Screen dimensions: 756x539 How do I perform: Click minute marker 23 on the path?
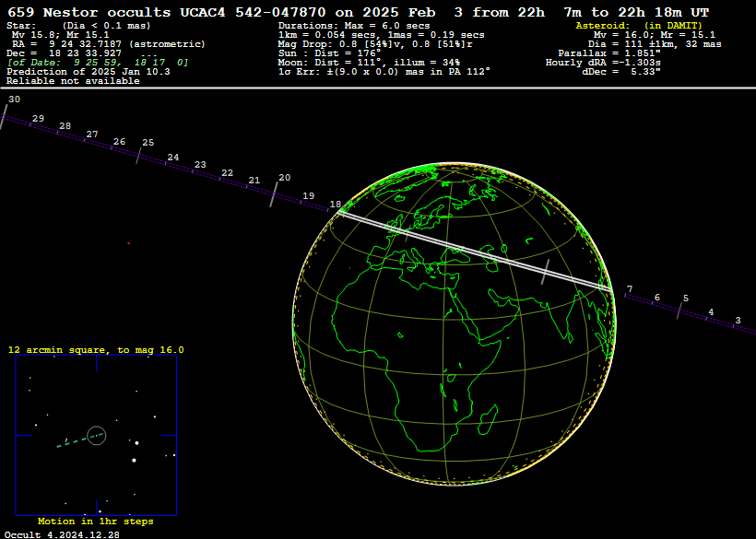tap(200, 165)
